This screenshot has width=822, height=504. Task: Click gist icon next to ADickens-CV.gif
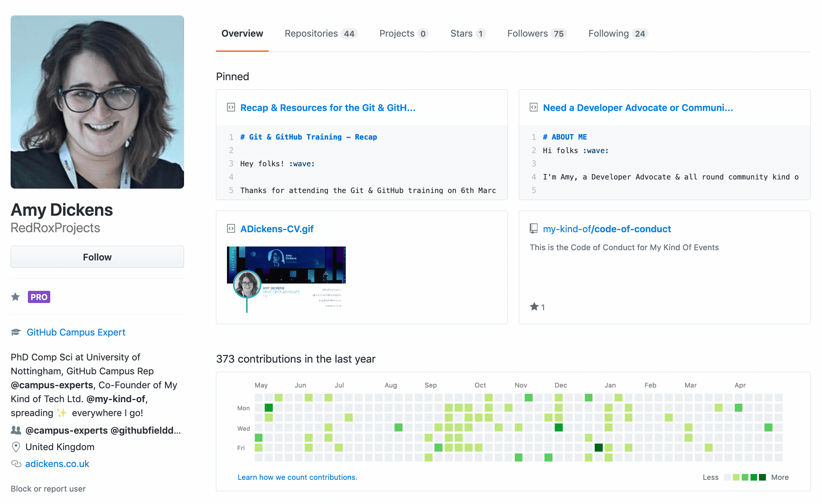click(231, 229)
